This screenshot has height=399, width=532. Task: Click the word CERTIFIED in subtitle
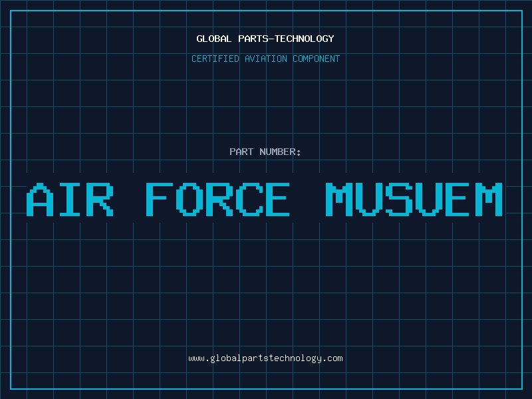(215, 59)
